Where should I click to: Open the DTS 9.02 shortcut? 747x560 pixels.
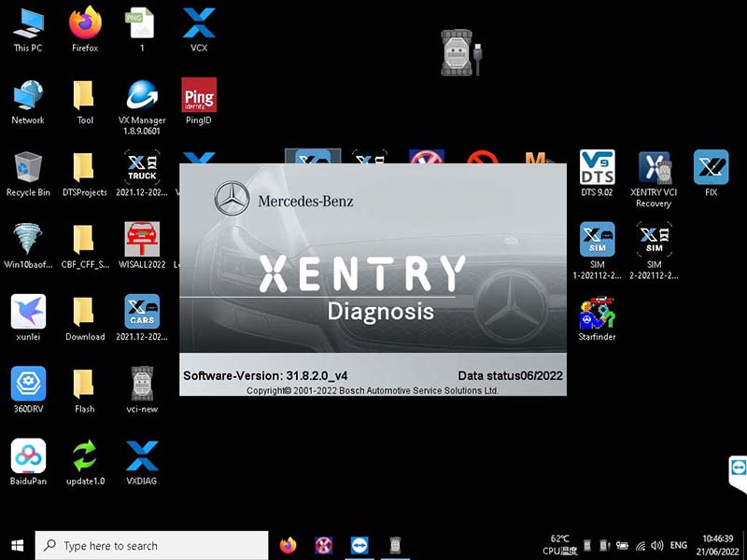pyautogui.click(x=597, y=174)
